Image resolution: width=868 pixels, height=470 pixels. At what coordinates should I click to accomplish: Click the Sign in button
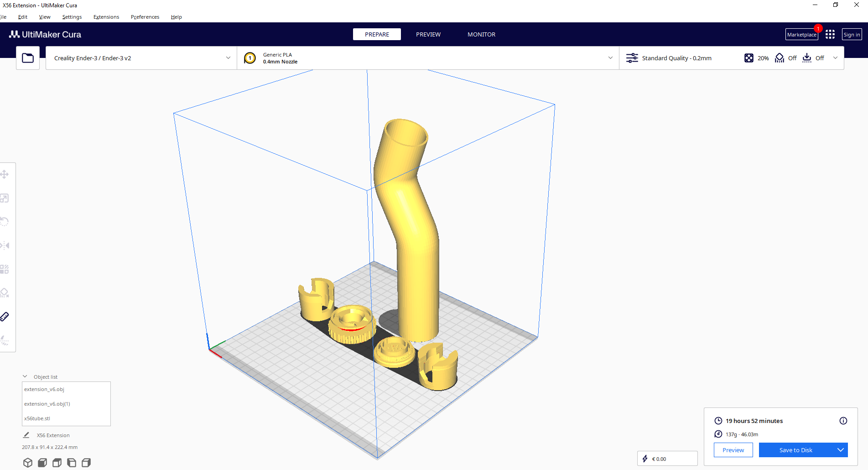(x=852, y=35)
